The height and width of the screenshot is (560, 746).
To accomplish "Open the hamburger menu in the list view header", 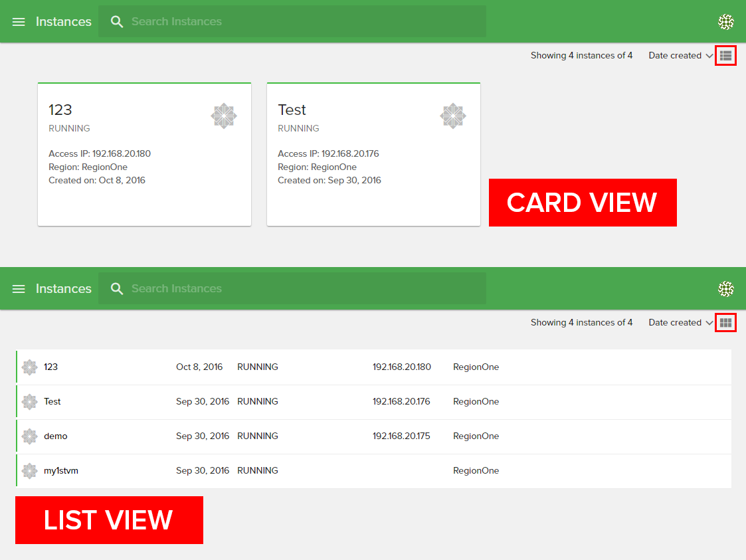I will click(19, 289).
